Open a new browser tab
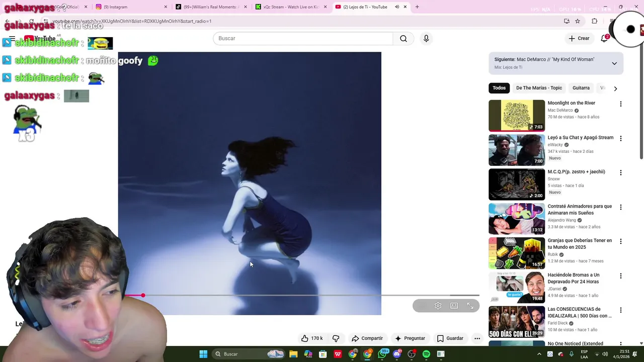 (417, 7)
